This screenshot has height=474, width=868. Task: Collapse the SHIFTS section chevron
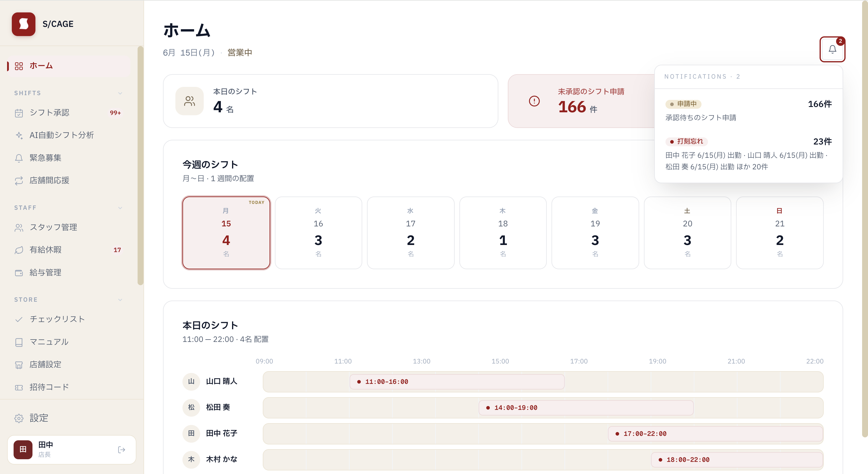click(x=120, y=93)
